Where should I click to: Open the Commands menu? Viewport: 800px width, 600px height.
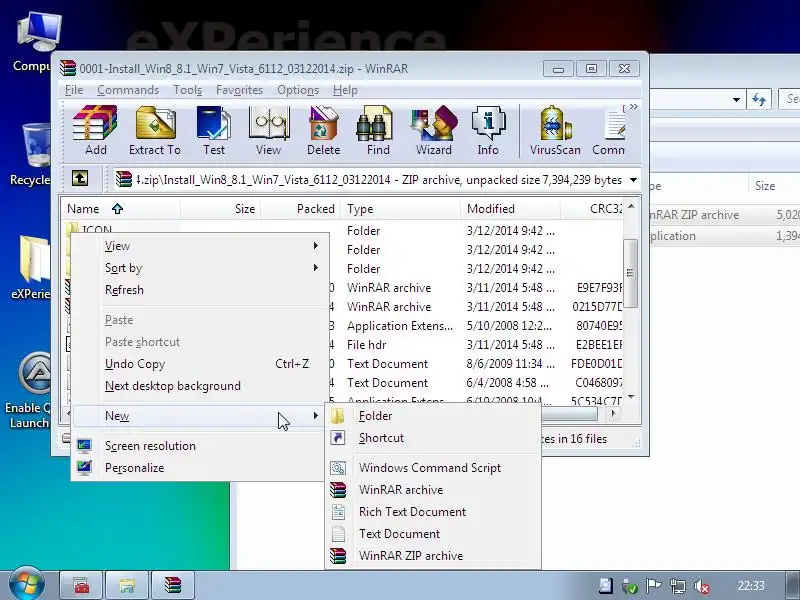coord(128,90)
